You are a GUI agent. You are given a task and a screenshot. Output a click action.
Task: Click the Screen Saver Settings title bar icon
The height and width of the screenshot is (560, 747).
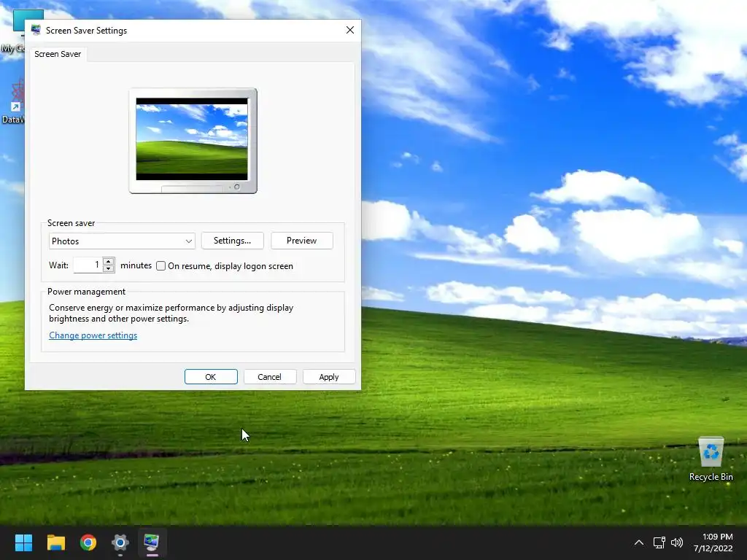tap(36, 30)
